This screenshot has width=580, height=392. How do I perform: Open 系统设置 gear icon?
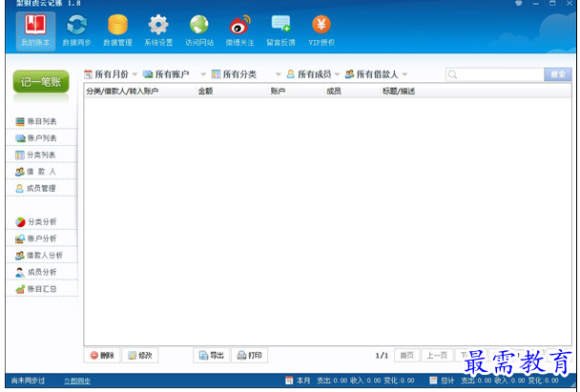(158, 31)
